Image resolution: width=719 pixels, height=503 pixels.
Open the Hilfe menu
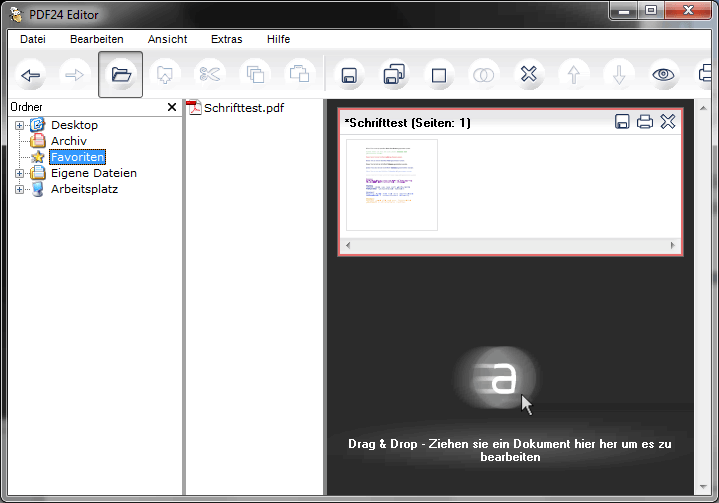coord(278,39)
